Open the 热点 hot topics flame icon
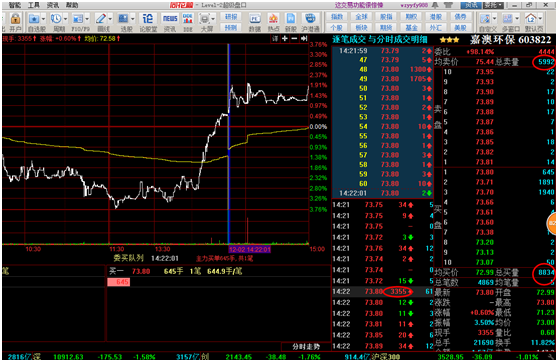Screen dimensions: 558x362 [273, 19]
